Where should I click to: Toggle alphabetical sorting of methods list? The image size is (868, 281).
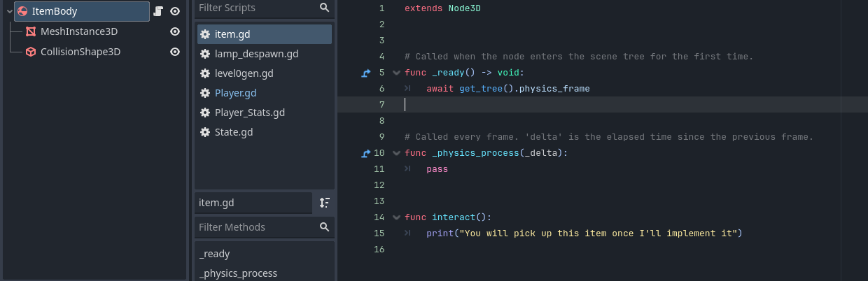tap(324, 203)
